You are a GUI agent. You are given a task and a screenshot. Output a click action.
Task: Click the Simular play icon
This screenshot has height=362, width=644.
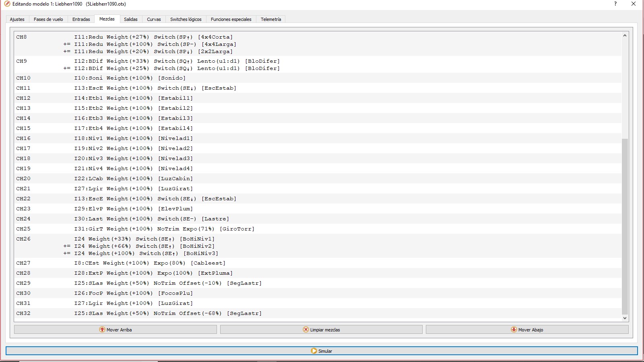pyautogui.click(x=314, y=351)
